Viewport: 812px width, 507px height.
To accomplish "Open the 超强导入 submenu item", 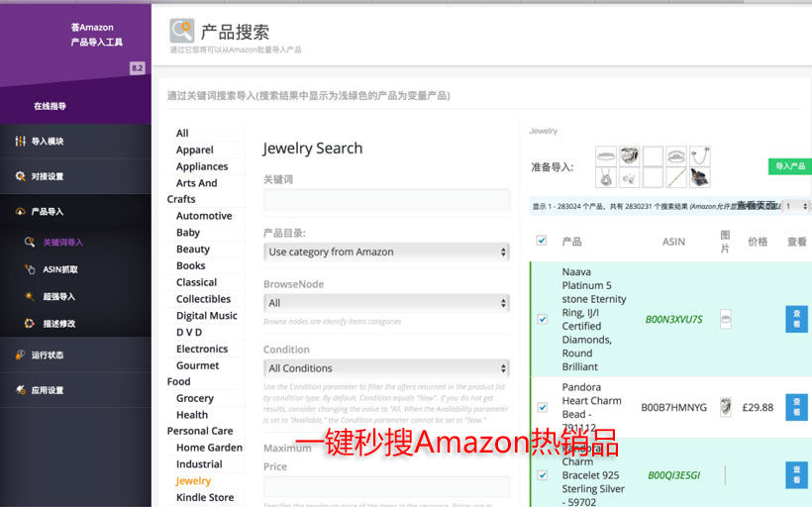I will pos(58,296).
